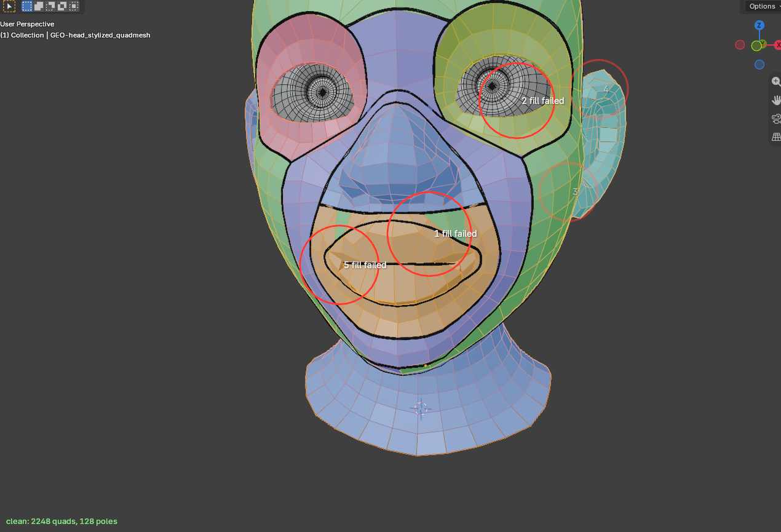781x532 pixels.
Task: Click the "5 fill failed" label
Action: pos(365,265)
